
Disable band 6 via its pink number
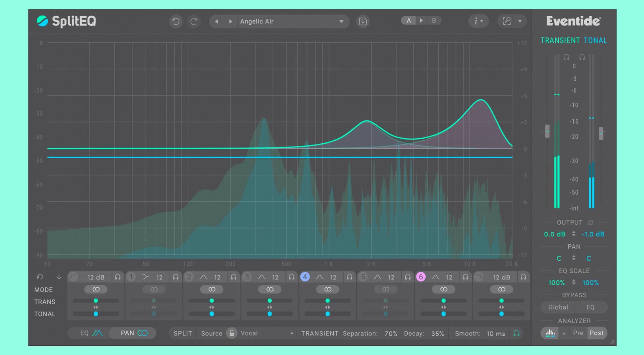coord(421,277)
